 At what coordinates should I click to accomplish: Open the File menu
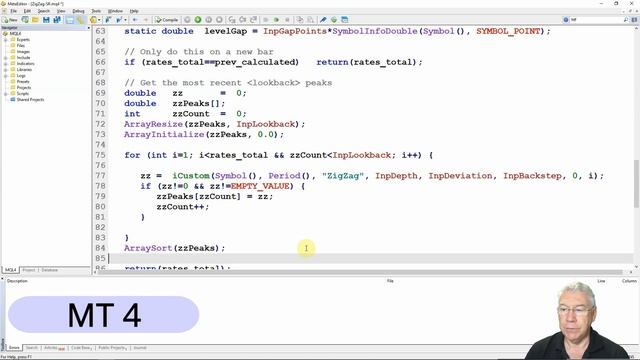click(x=13, y=11)
